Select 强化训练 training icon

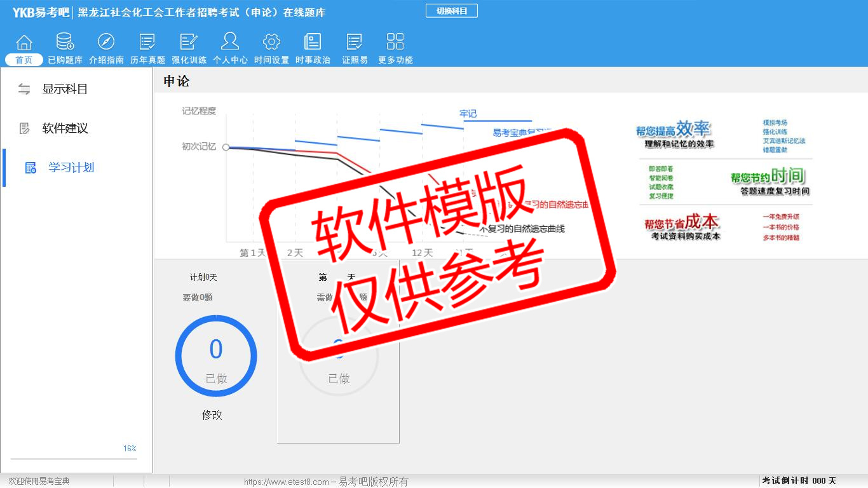pos(189,43)
